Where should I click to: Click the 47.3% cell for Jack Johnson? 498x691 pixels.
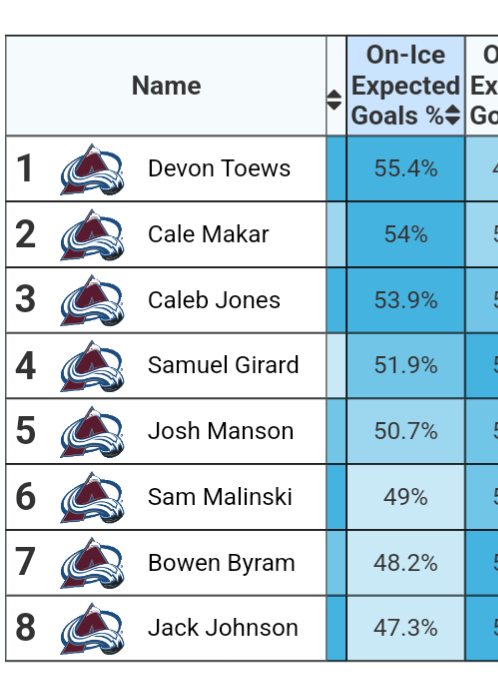tap(405, 628)
